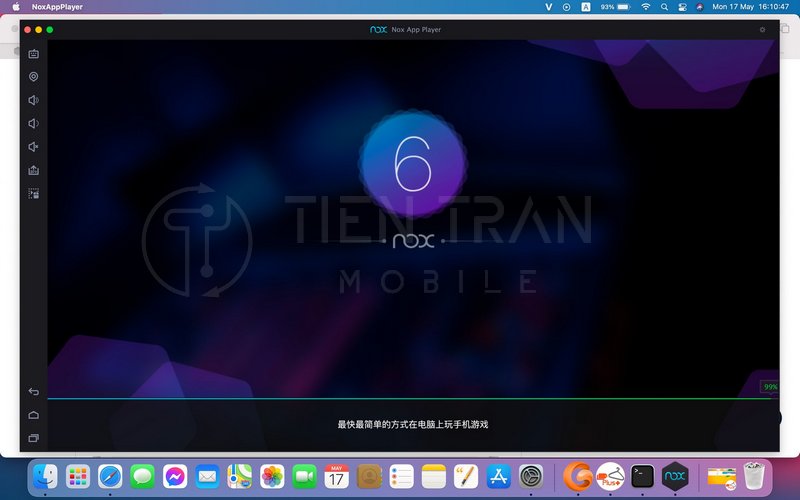Open FaceTime from the Dock
Screen dimensions: 800x500
(305, 477)
